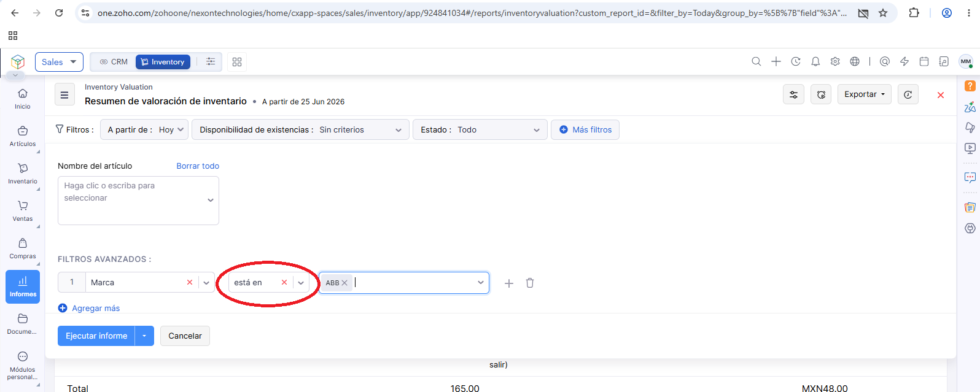Open the notifications bell

[x=815, y=61]
